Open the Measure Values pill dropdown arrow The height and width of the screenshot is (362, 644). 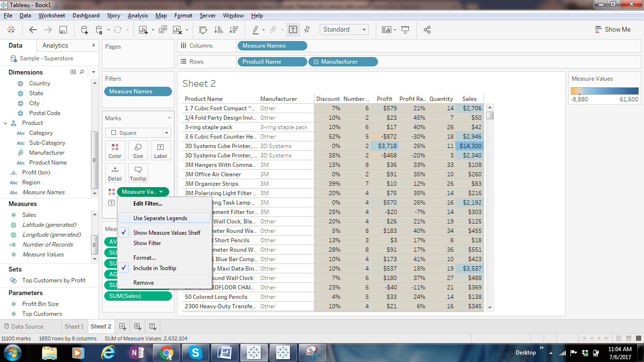coord(161,192)
